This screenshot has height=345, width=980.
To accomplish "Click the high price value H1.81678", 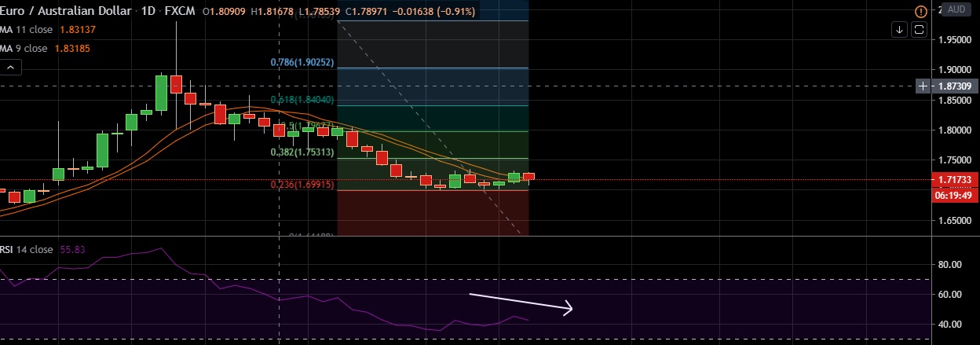I will pyautogui.click(x=273, y=13).
